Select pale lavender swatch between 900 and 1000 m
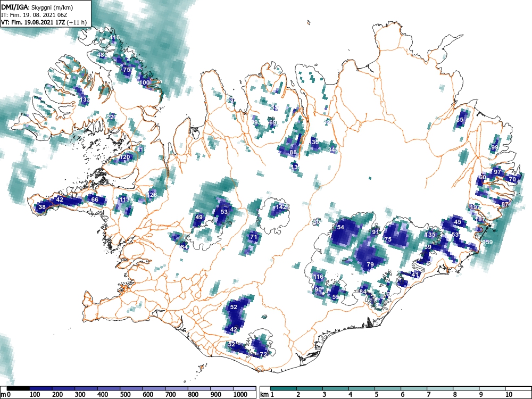This screenshot has height=399, width=532. point(222,388)
